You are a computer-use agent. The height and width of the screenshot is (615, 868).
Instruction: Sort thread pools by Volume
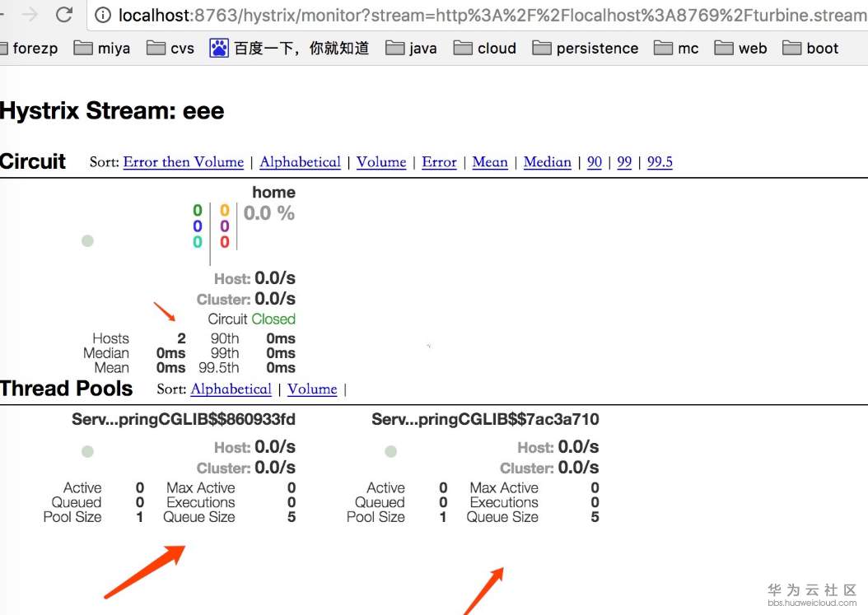tap(312, 389)
